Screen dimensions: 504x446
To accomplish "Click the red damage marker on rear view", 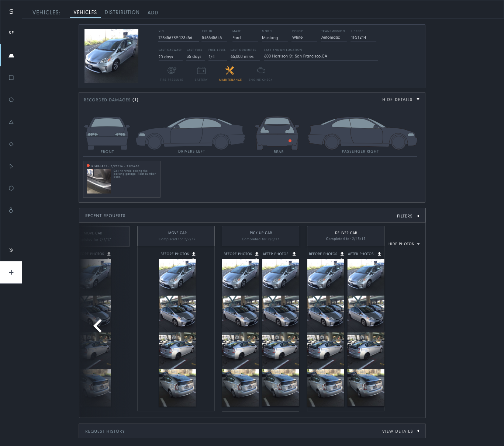I will 290,141.
